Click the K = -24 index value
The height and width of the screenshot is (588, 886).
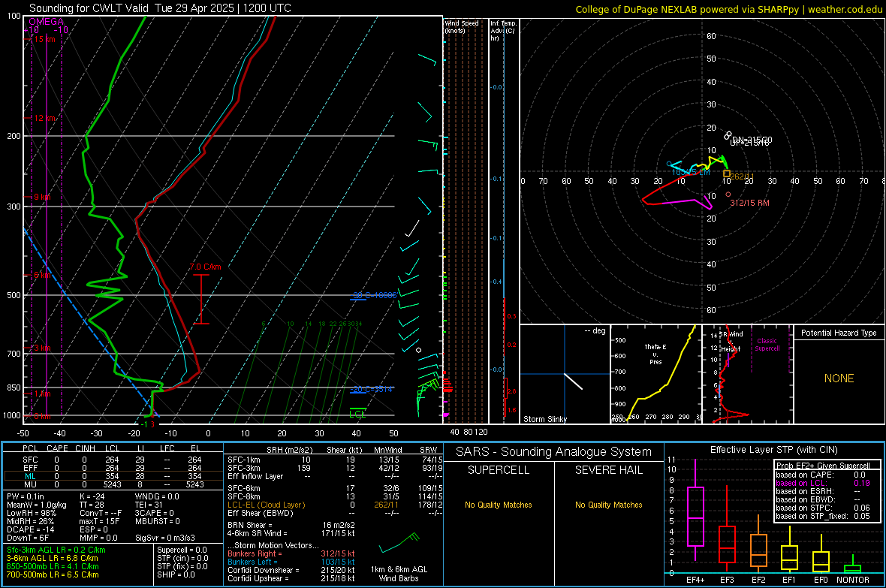[92, 496]
